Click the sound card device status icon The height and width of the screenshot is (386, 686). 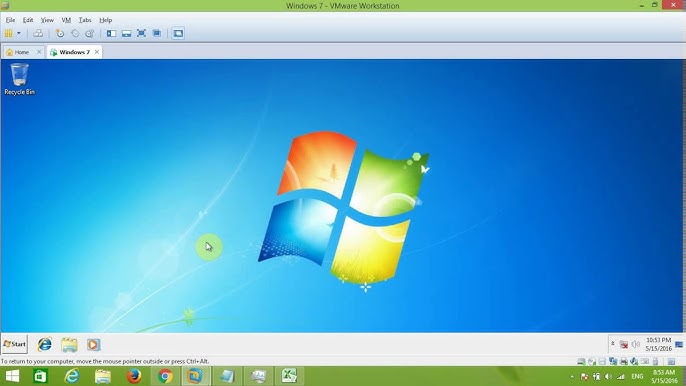tap(634, 361)
